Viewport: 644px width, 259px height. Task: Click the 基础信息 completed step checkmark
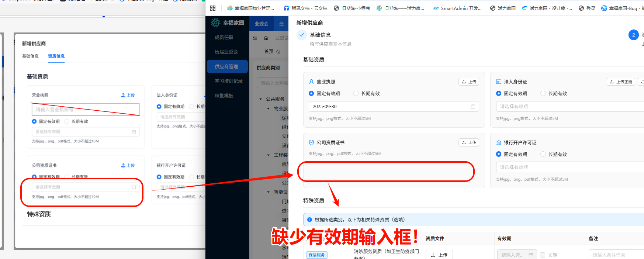click(x=302, y=35)
